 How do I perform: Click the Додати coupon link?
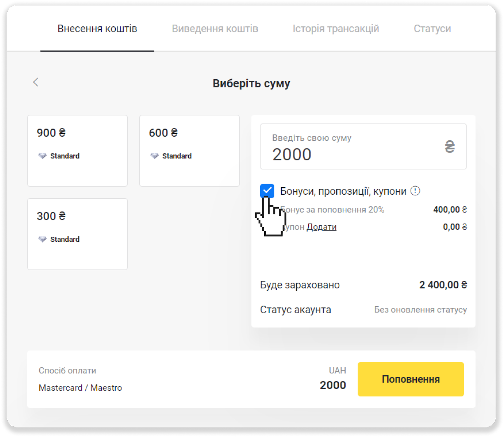tap(322, 227)
